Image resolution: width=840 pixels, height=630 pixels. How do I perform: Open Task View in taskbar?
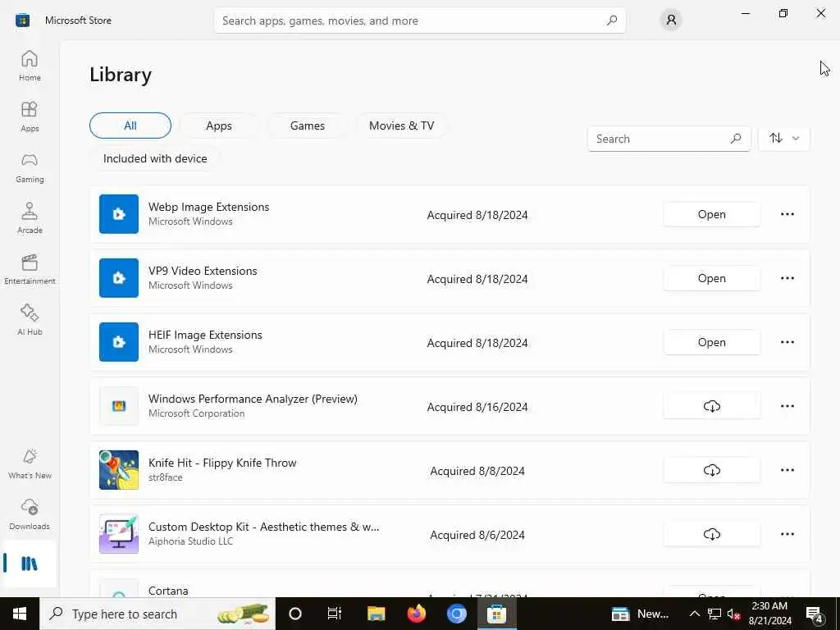click(335, 614)
